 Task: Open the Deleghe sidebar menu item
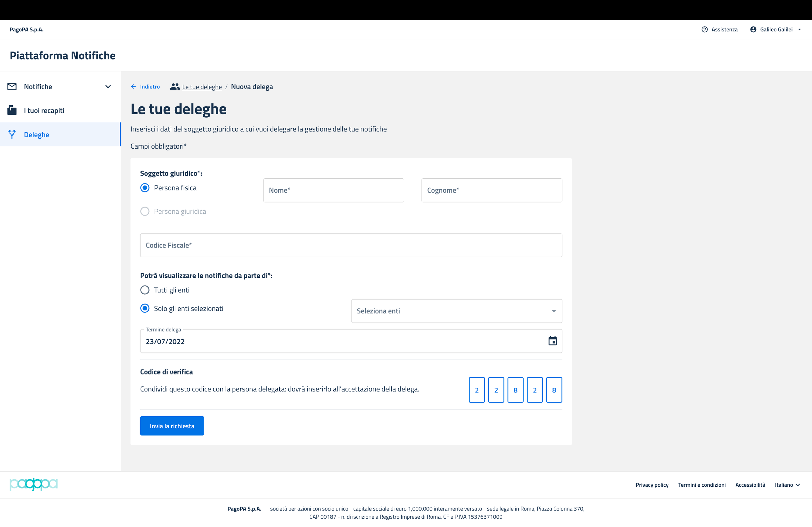coord(37,135)
